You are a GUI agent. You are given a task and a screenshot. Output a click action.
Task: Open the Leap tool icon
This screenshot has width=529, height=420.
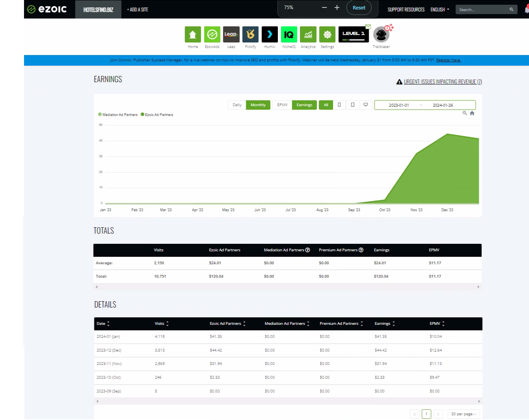231,35
